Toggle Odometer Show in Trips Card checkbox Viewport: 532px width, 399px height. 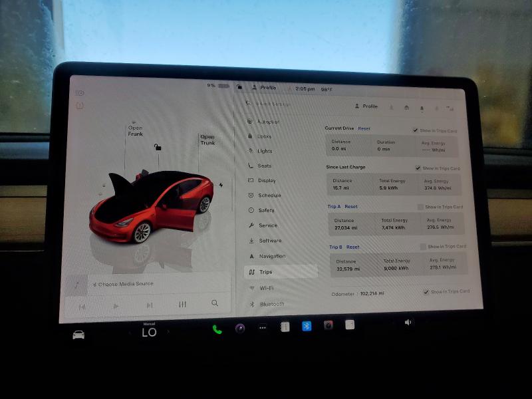pyautogui.click(x=426, y=292)
